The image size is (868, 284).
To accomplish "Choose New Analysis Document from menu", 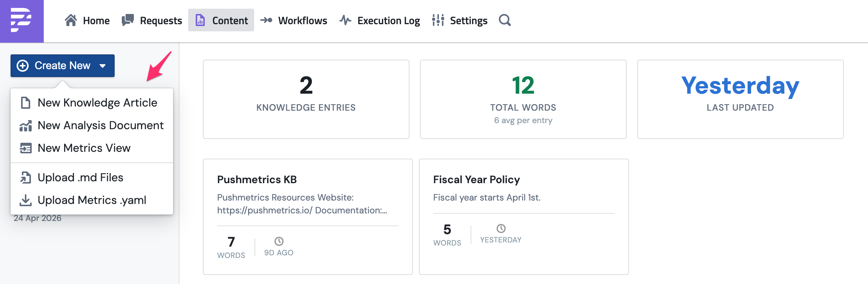I will click(92, 125).
